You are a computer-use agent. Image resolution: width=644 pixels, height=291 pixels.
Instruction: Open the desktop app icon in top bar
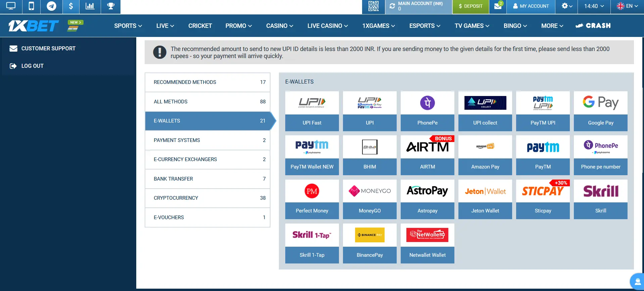[11, 6]
